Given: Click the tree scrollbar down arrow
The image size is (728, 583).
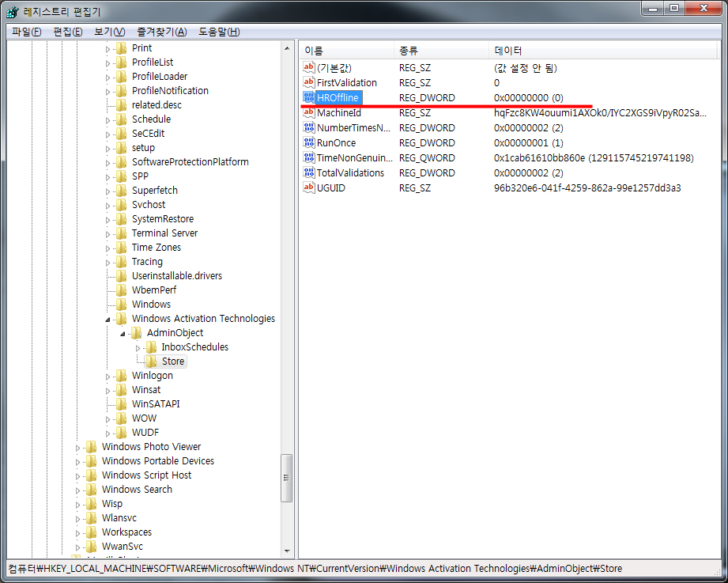Looking at the screenshot, I should [287, 551].
